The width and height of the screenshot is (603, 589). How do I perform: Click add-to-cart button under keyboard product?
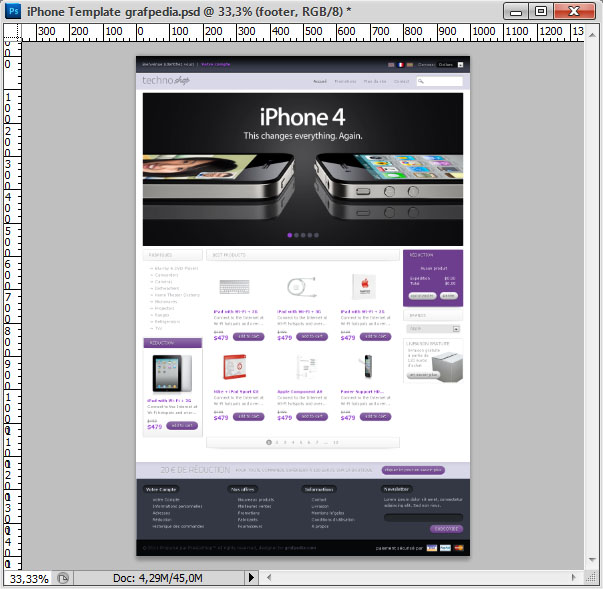[248, 337]
